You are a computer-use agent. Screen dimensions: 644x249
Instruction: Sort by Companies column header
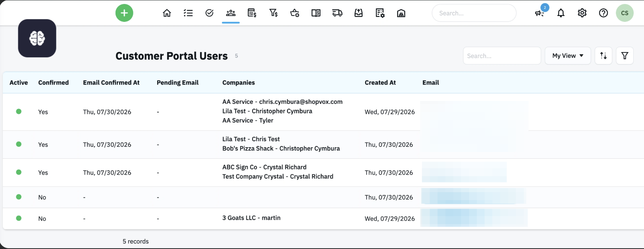(x=239, y=83)
